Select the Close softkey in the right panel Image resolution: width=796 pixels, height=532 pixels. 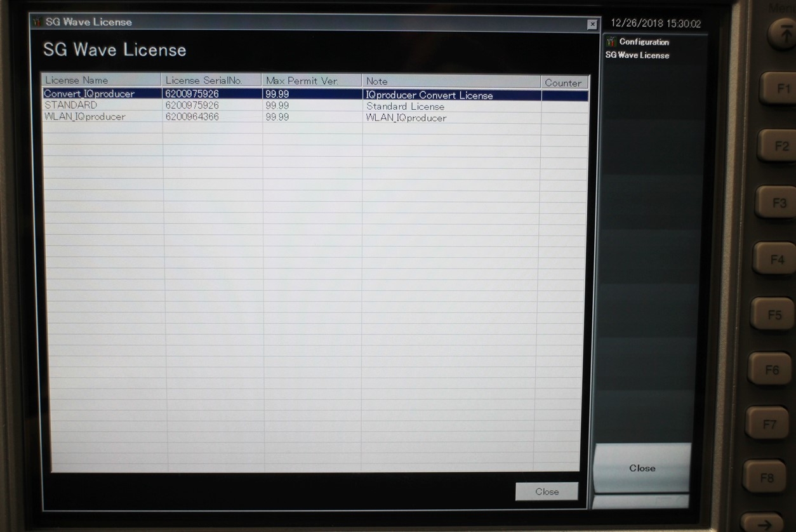[642, 468]
